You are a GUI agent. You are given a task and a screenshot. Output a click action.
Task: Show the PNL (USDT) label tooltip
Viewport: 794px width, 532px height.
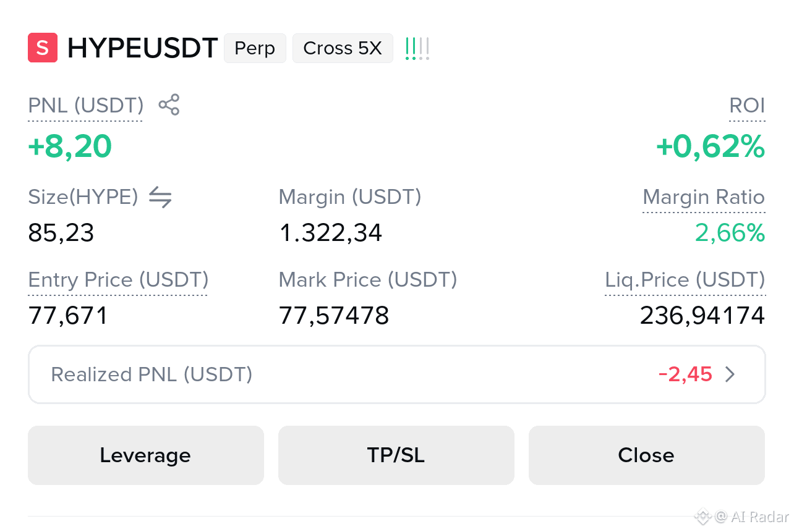point(86,106)
